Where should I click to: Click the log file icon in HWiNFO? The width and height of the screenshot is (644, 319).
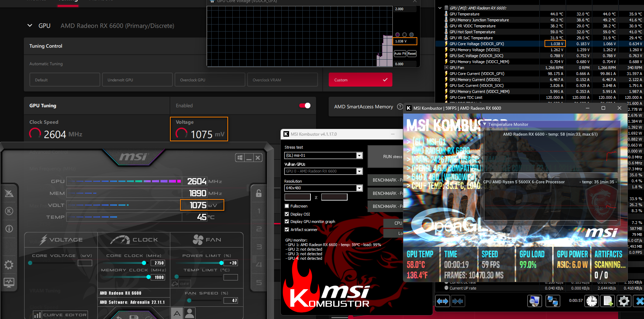click(608, 301)
